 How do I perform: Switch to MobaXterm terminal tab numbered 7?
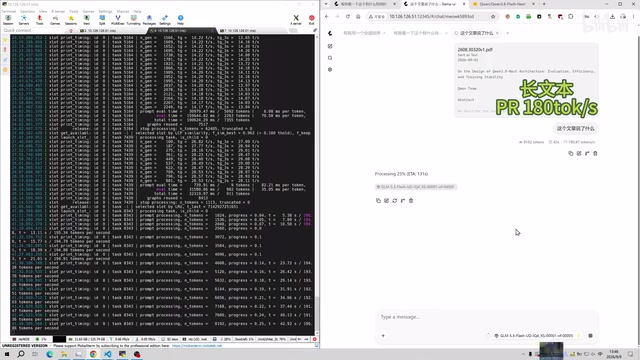(239, 31)
